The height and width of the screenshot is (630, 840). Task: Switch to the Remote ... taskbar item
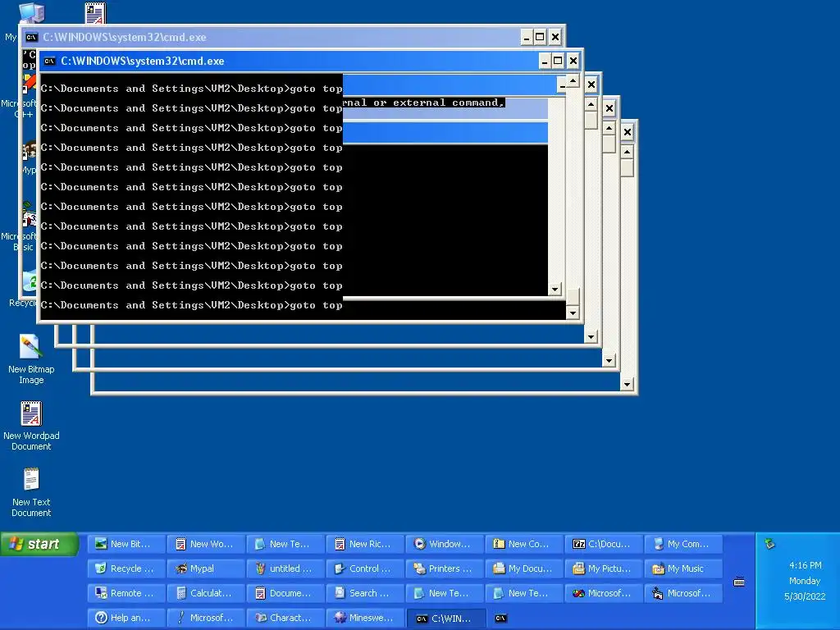(x=126, y=593)
